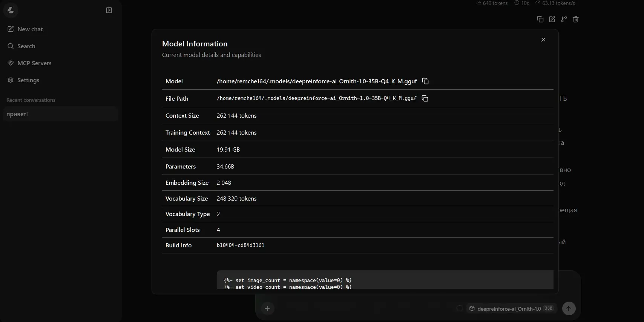Click the "34.66B" parameters value
This screenshot has width=644, height=322.
[225, 166]
